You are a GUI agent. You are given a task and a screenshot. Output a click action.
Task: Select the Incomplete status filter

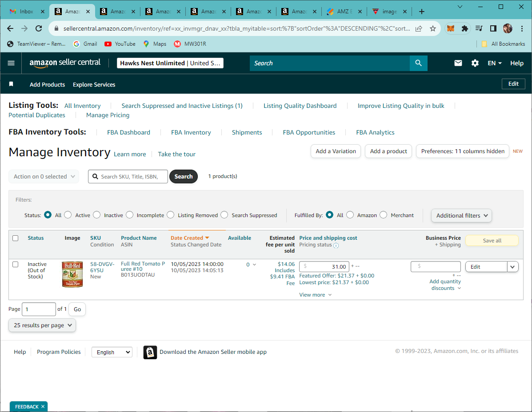coord(130,215)
